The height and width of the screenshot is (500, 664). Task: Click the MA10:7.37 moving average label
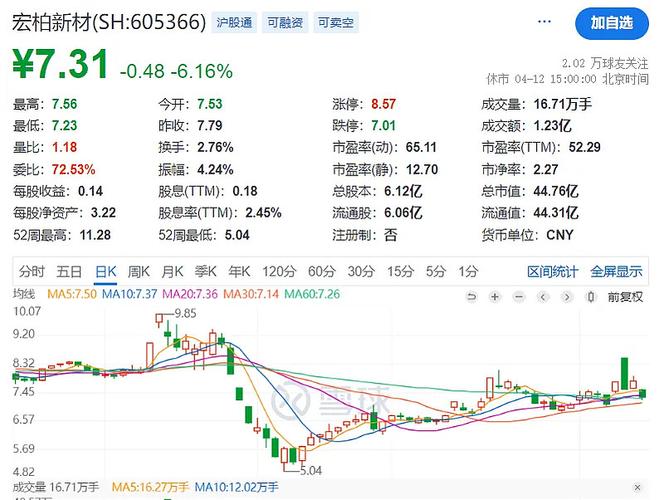coord(130,294)
